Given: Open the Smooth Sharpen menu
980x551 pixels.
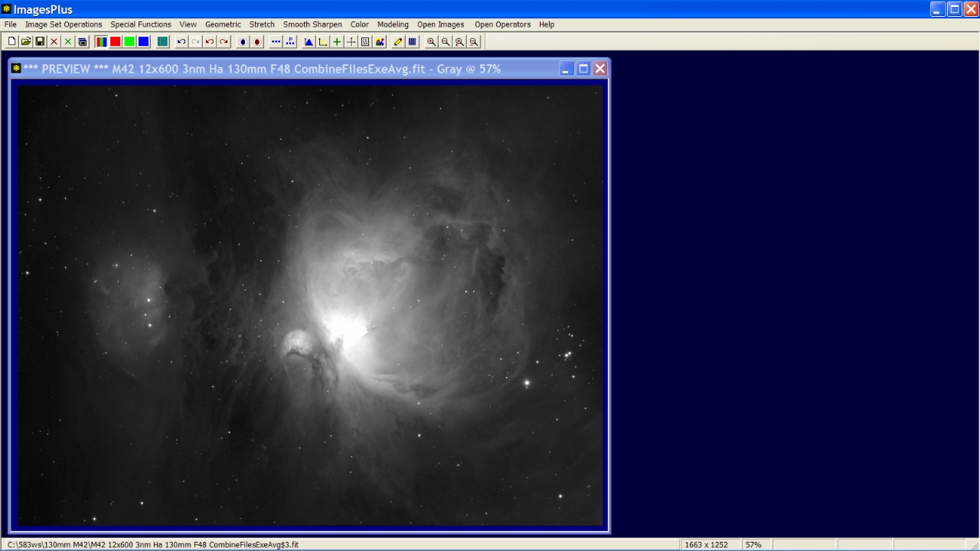Looking at the screenshot, I should 312,24.
